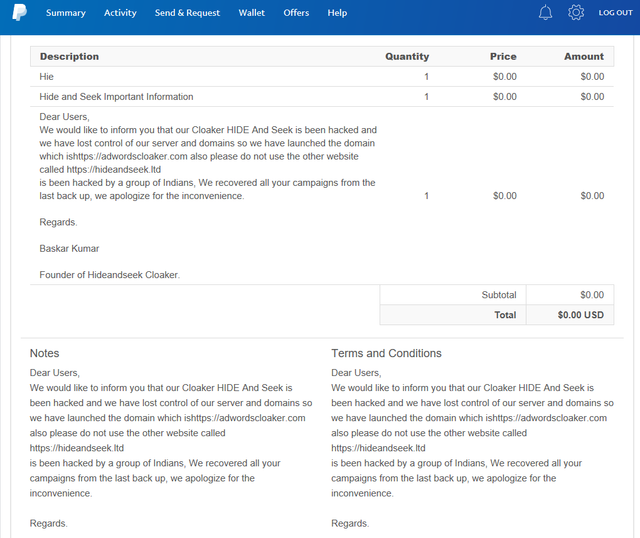Click the PayPal logo icon

tap(19, 12)
